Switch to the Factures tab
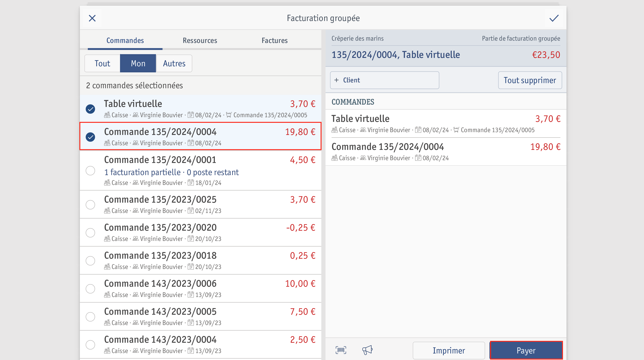This screenshot has height=360, width=644. point(275,40)
